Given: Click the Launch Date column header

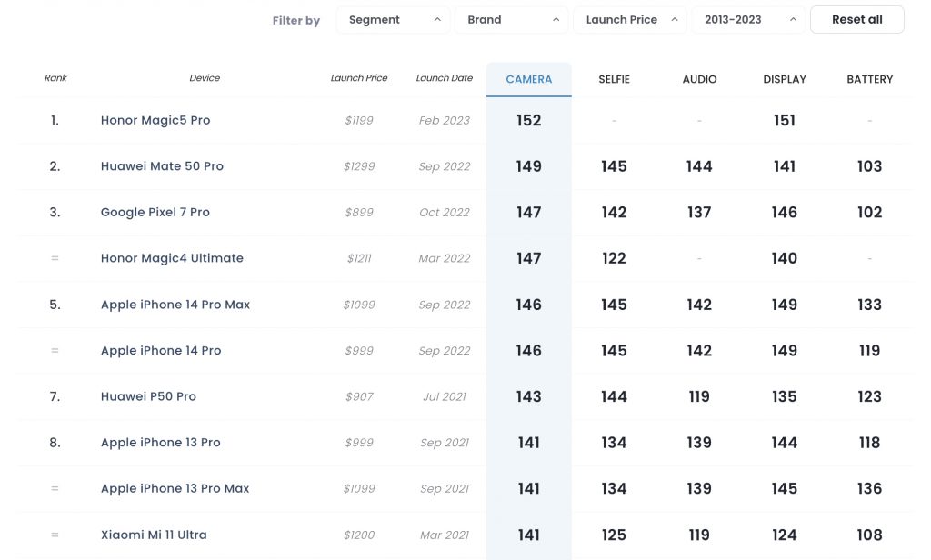Looking at the screenshot, I should click(x=444, y=78).
